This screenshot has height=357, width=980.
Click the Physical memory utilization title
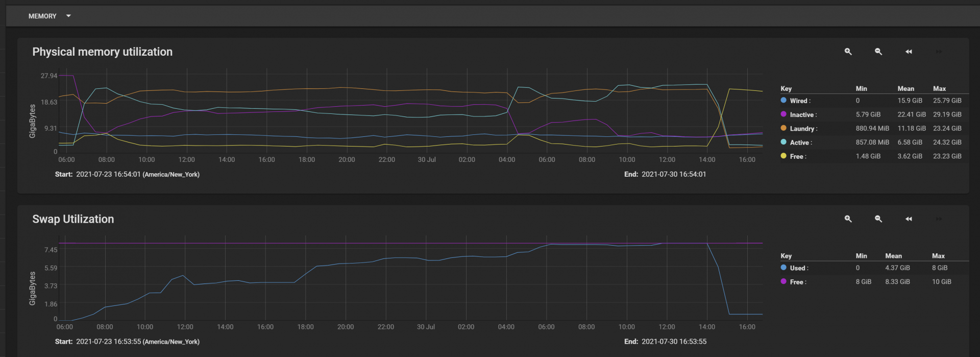click(103, 52)
